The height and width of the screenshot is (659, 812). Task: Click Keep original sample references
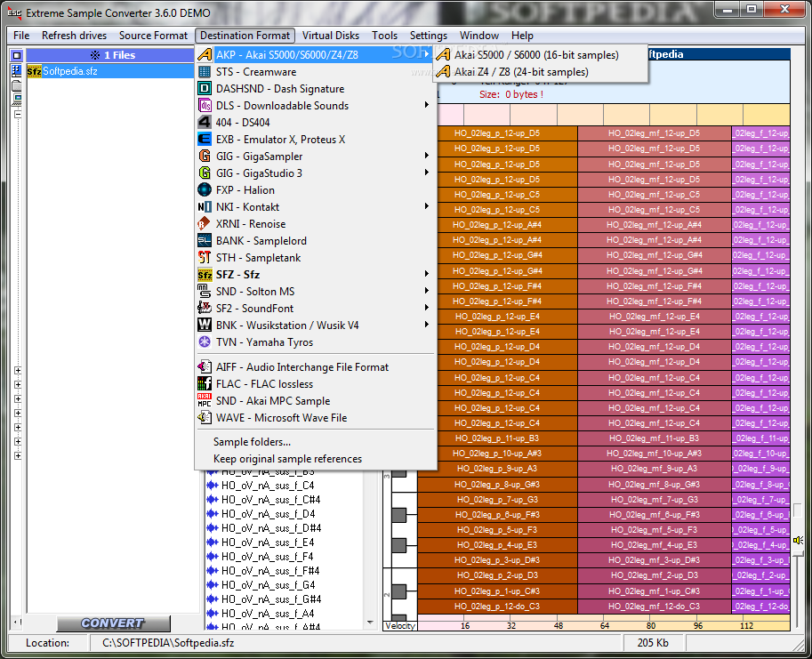coord(287,459)
